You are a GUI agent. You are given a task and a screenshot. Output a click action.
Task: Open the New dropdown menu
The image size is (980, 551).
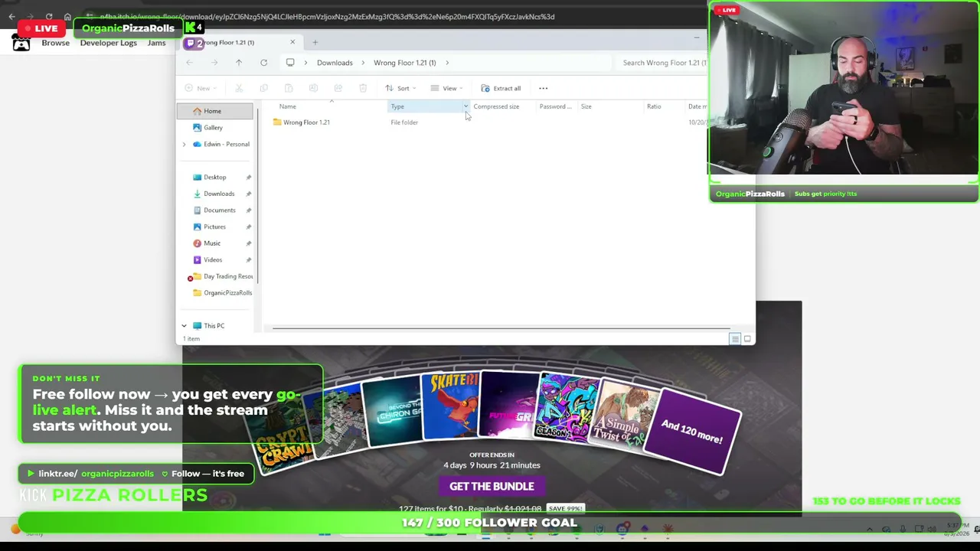[203, 88]
